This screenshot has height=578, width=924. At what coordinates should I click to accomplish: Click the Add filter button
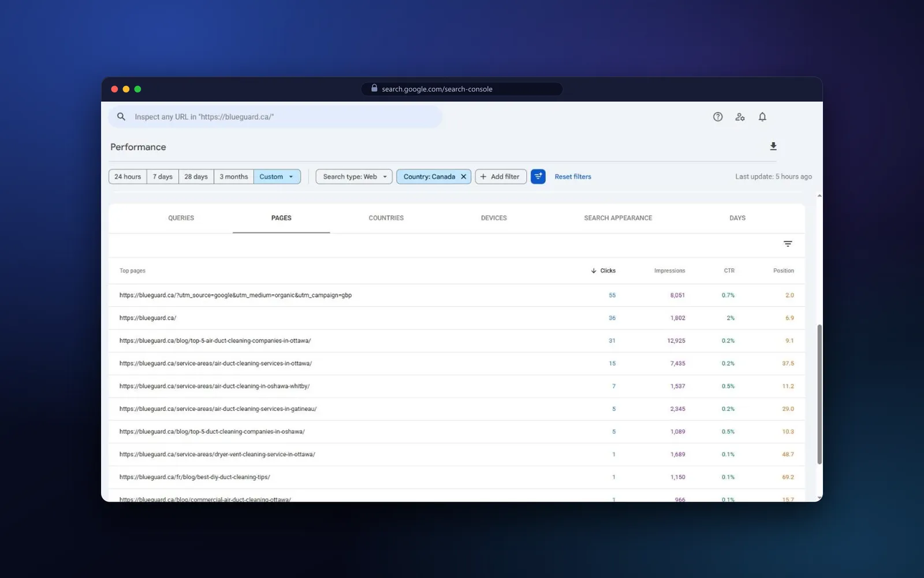point(501,176)
